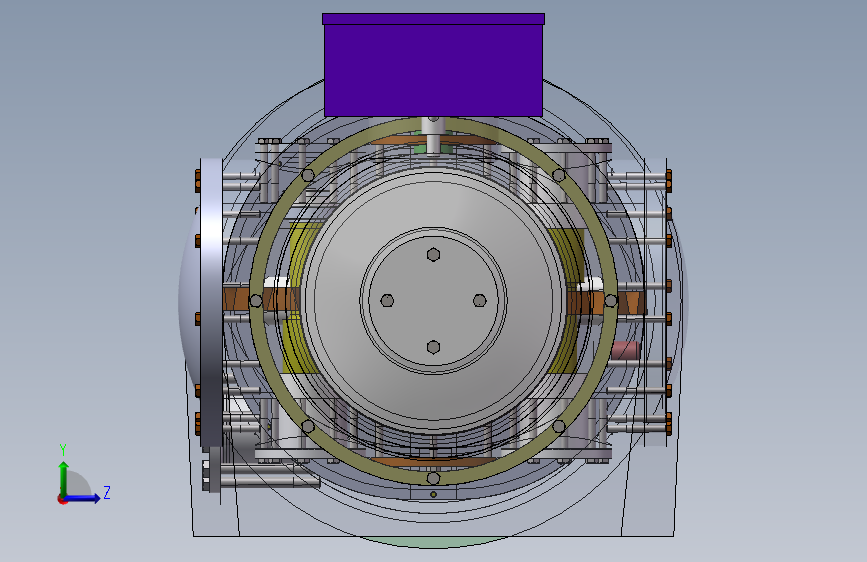The height and width of the screenshot is (562, 867).
Task: Select the lower-right bolt on the olive ring
Action: point(559,426)
